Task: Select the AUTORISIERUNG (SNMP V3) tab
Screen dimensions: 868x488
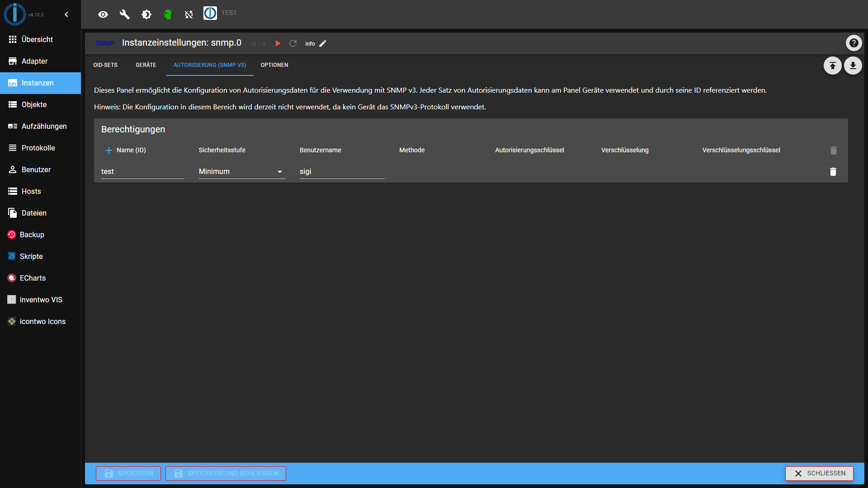Action: [x=210, y=65]
